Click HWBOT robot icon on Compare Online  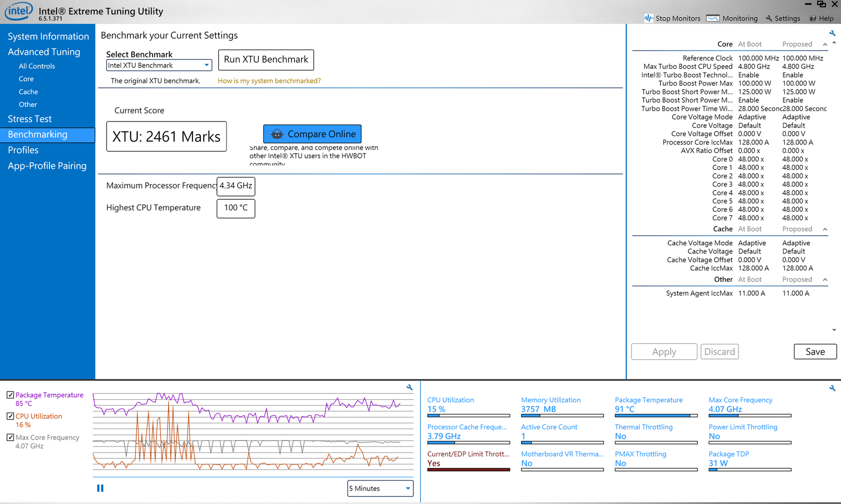coord(277,134)
